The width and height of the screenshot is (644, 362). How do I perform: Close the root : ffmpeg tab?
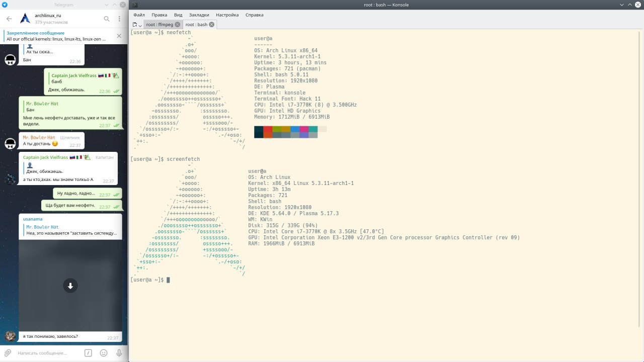point(178,25)
